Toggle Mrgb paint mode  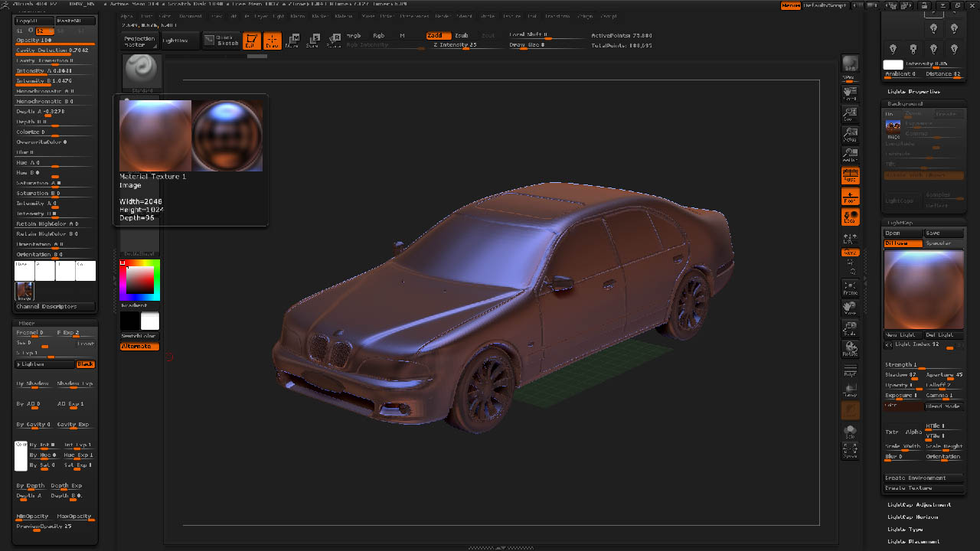click(354, 35)
